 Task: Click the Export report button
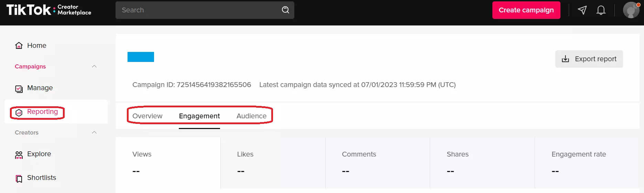[589, 59]
